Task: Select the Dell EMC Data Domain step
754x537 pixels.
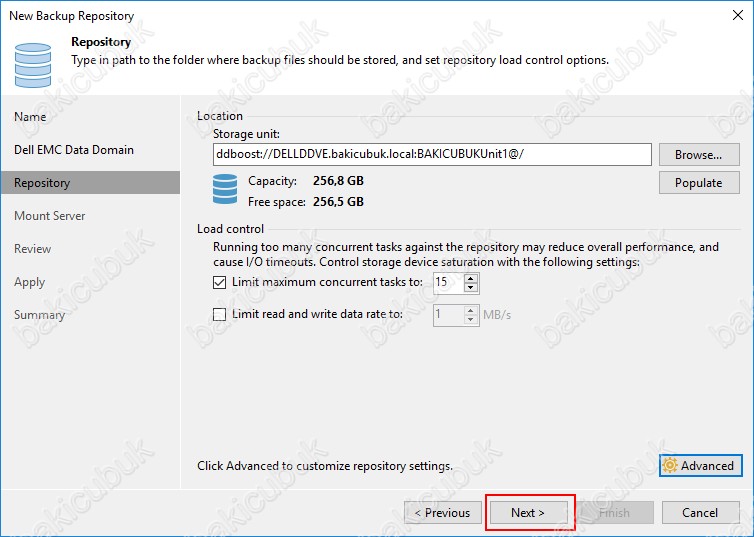Action: pos(74,150)
